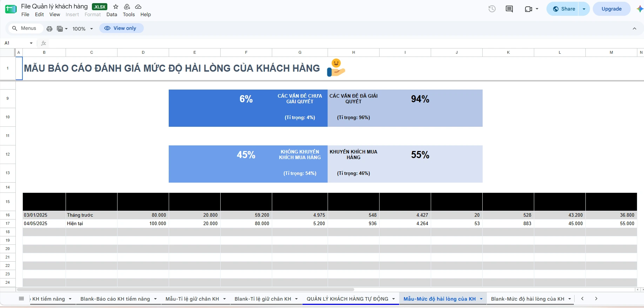Click the 45% value cell
The height and width of the screenshot is (308, 644).
click(246, 155)
